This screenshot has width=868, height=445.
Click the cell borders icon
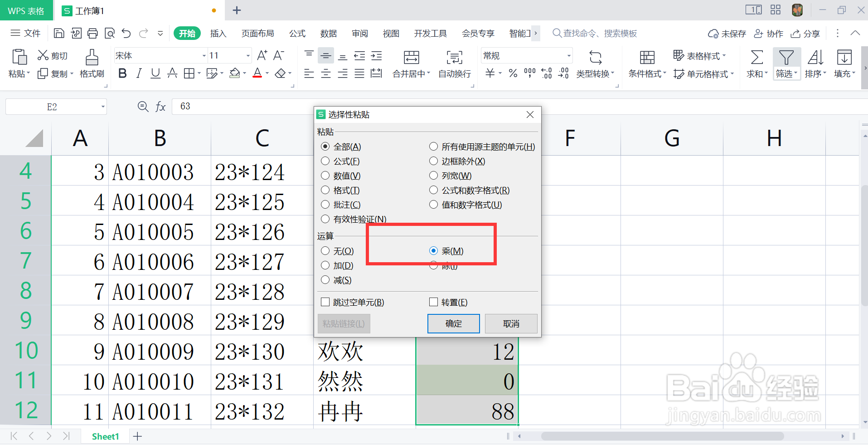point(189,73)
